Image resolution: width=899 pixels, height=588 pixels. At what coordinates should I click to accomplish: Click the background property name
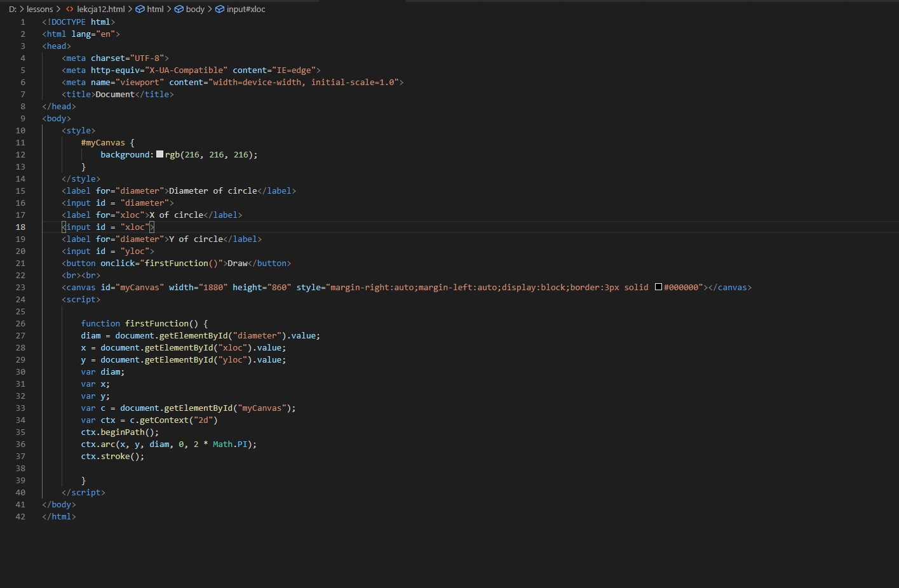pos(125,155)
